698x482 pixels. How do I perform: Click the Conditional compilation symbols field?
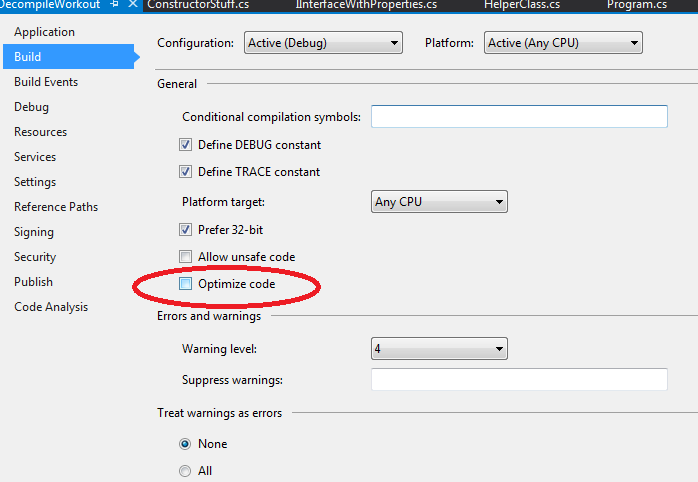(518, 117)
